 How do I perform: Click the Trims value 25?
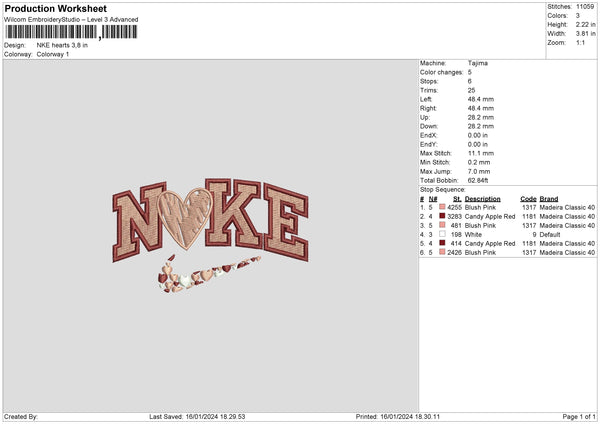tap(471, 90)
